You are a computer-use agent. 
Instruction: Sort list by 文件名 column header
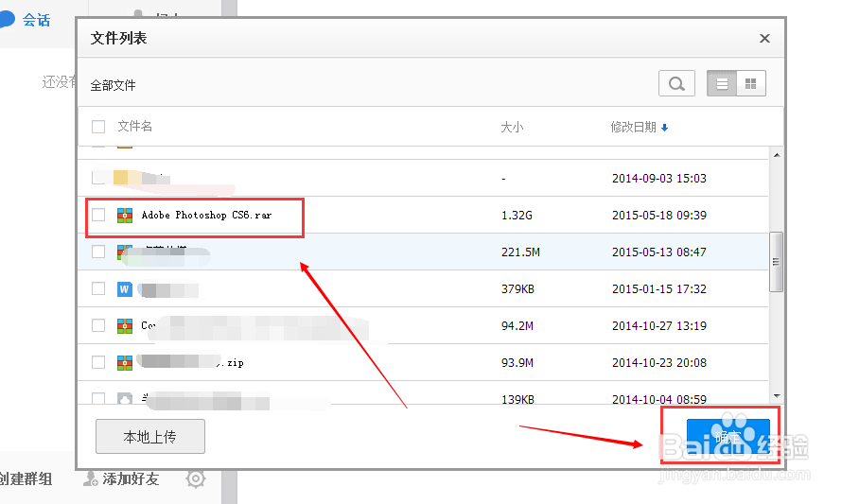click(x=134, y=127)
